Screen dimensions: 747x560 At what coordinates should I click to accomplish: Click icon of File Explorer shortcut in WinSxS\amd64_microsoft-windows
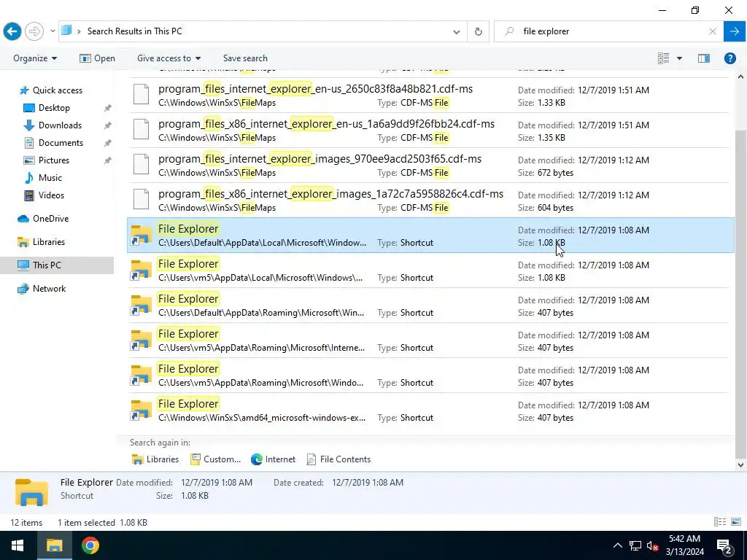click(141, 411)
